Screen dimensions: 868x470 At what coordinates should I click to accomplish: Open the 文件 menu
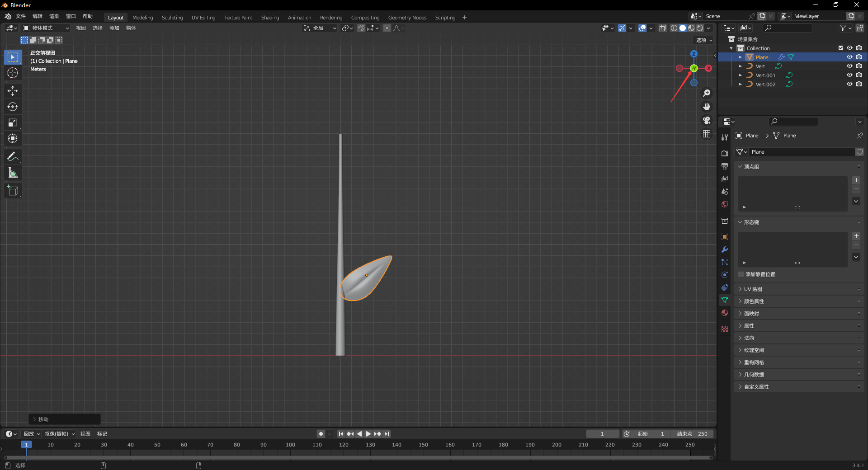point(21,16)
